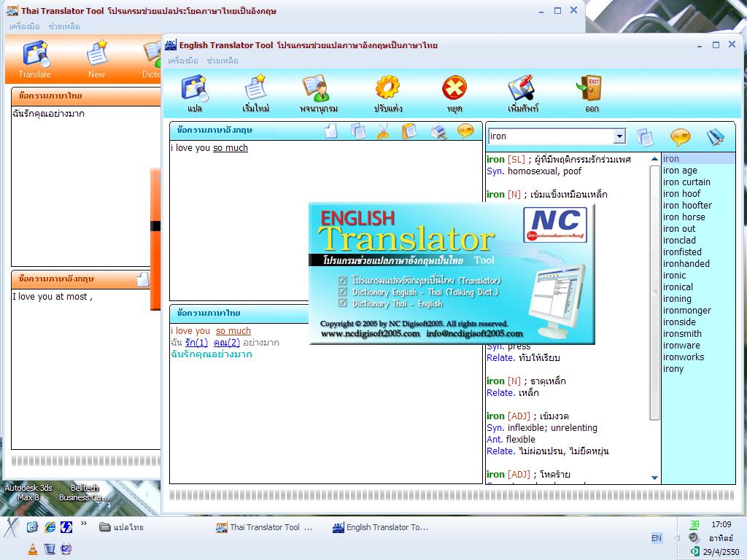This screenshot has height=560, width=747.
Task: Click definition scrollbar up arrow
Action: [x=654, y=158]
